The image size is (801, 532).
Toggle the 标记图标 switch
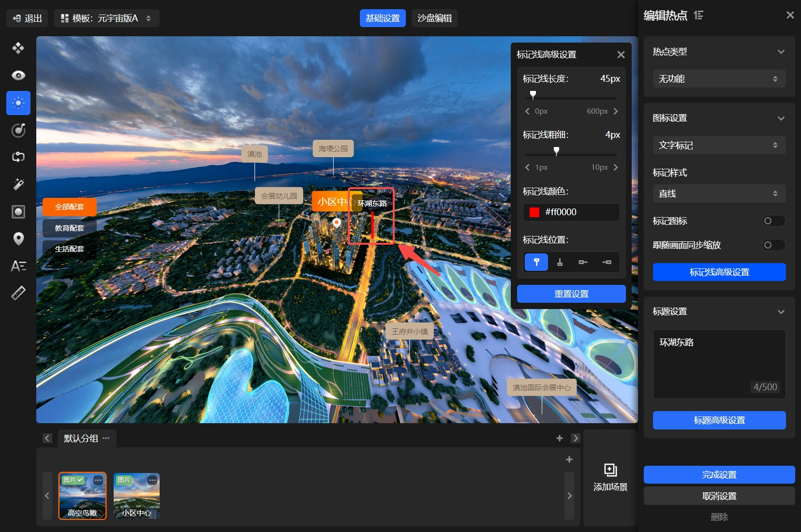[x=773, y=221]
